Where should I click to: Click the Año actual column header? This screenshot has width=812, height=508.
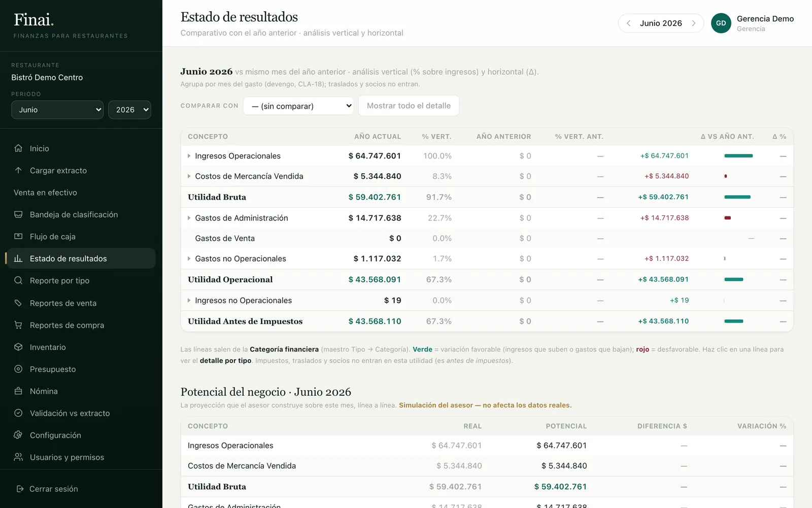click(x=378, y=137)
